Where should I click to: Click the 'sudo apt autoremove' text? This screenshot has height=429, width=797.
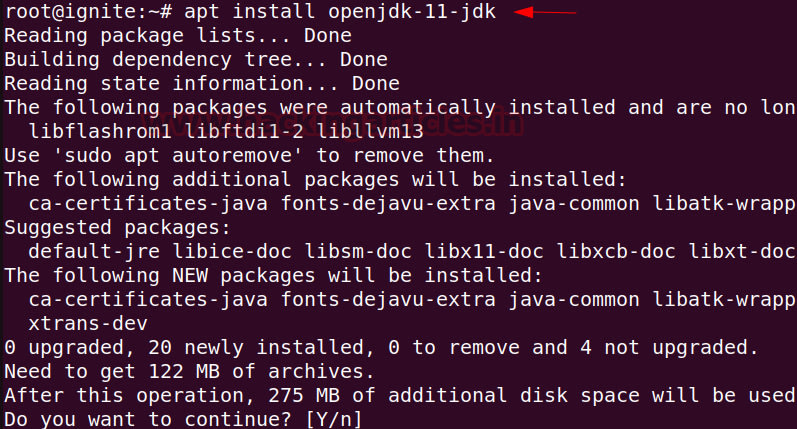[177, 156]
